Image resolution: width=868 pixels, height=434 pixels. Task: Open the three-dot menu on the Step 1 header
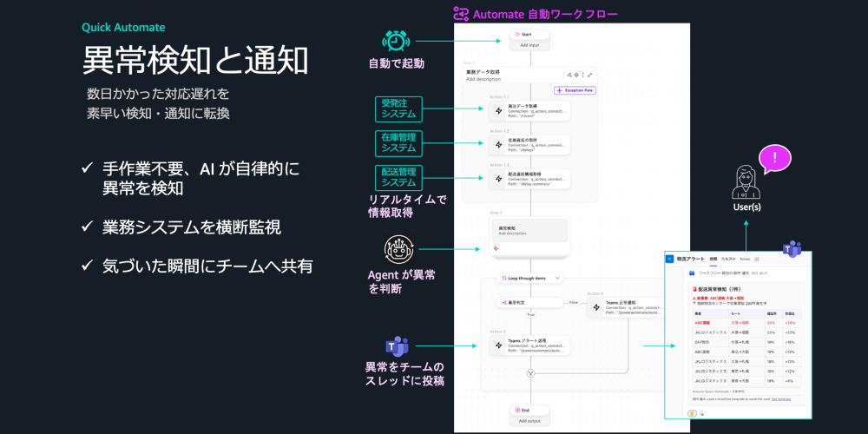pos(583,75)
